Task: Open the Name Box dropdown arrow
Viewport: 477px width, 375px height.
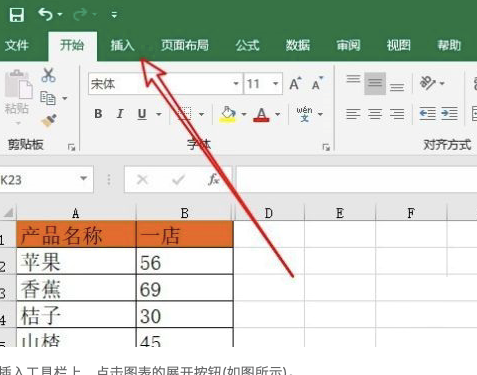Action: pyautogui.click(x=84, y=179)
